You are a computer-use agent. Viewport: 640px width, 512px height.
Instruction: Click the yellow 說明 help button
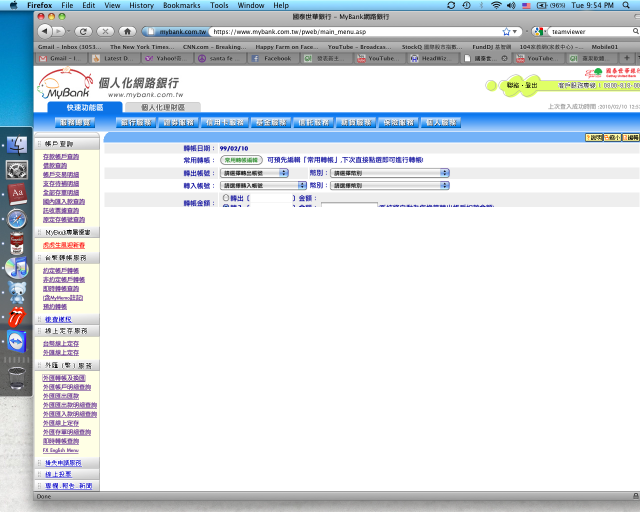594,138
